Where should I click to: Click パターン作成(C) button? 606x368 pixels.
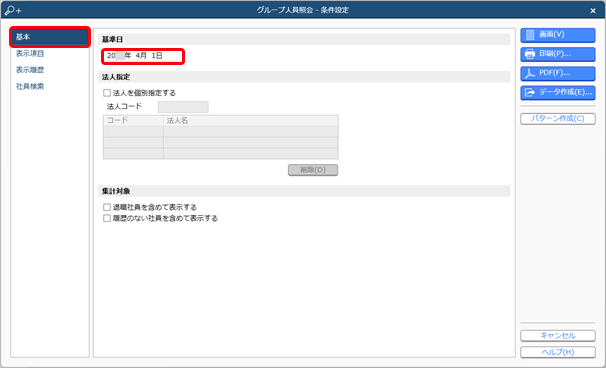tap(558, 119)
